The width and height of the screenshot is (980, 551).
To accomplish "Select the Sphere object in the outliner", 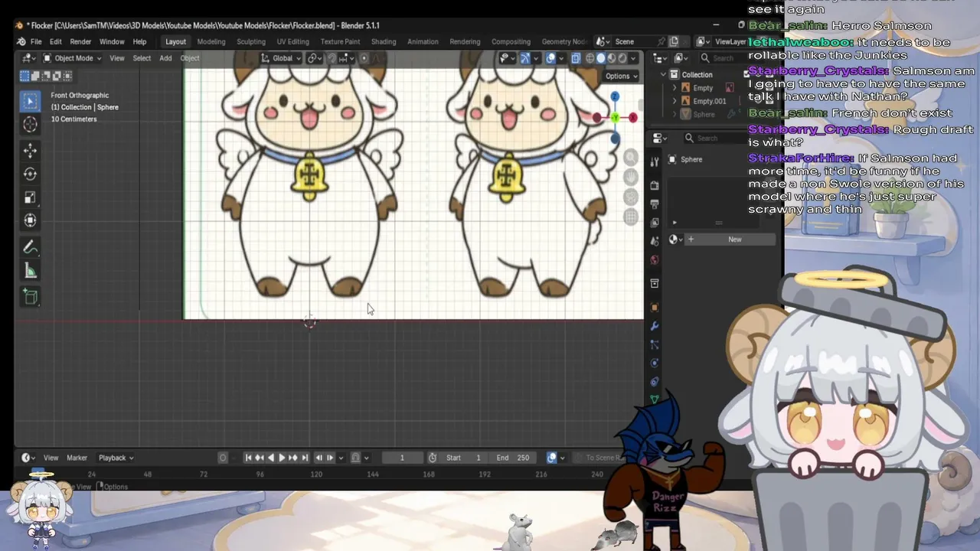I will coord(703,114).
